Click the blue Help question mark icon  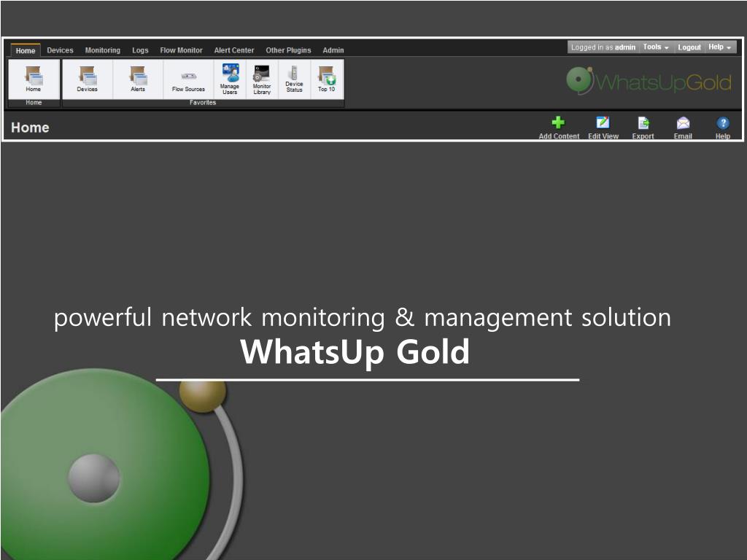[723, 122]
